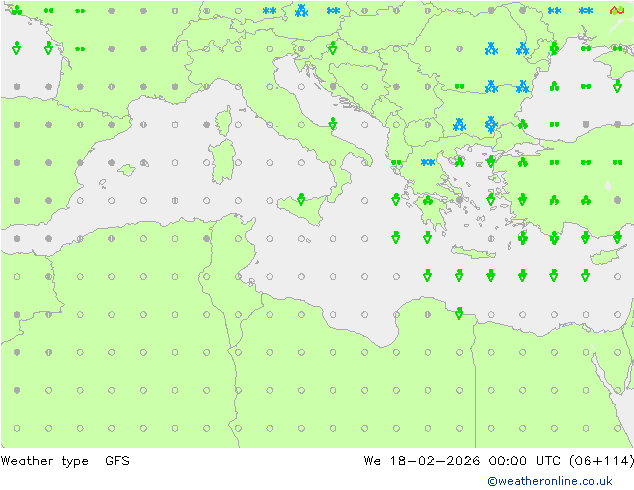
Task: Click the forecast date and time text
Action: click(x=499, y=461)
